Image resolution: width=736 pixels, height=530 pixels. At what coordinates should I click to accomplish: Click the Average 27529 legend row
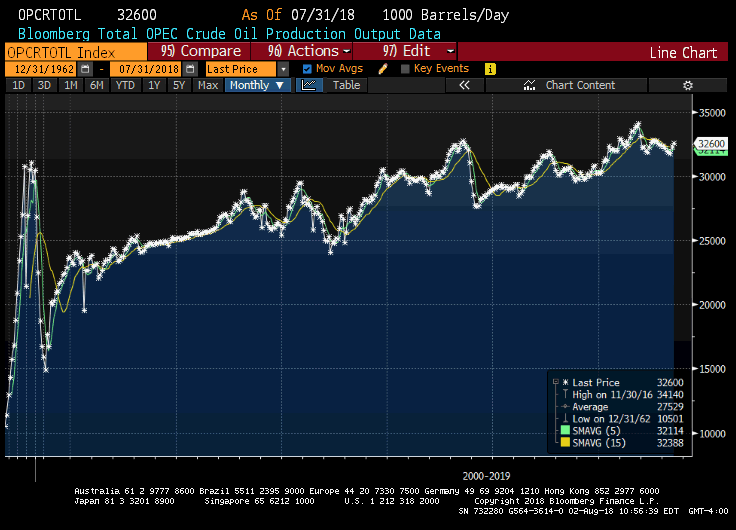click(621, 407)
